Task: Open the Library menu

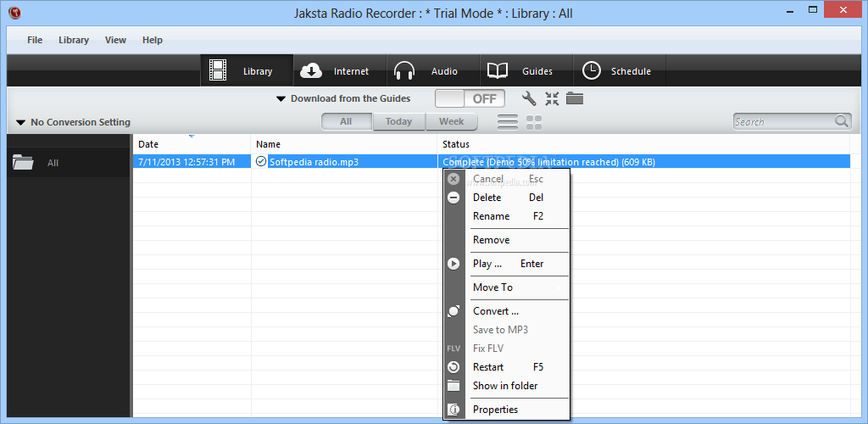Action: 74,40
